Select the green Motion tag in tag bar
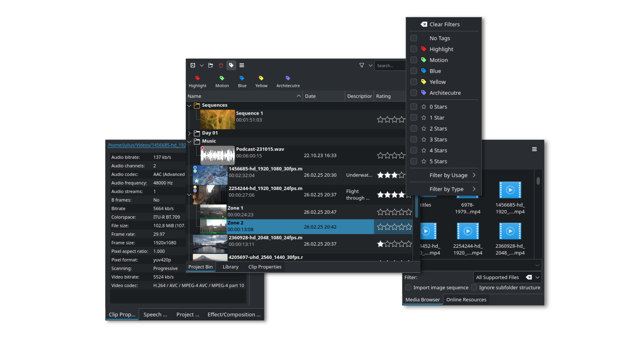This screenshot has width=644, height=362. (x=222, y=81)
